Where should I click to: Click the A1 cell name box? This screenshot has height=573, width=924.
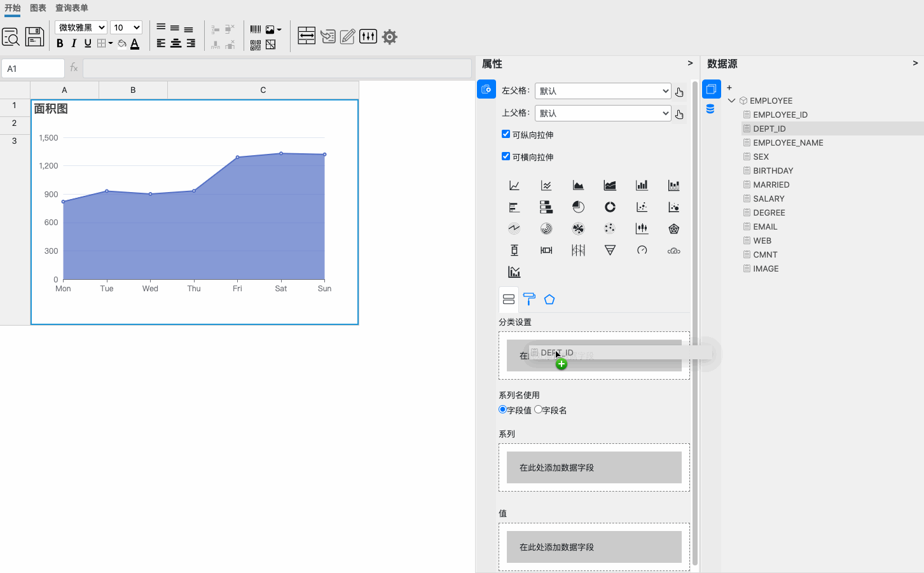tap(33, 68)
